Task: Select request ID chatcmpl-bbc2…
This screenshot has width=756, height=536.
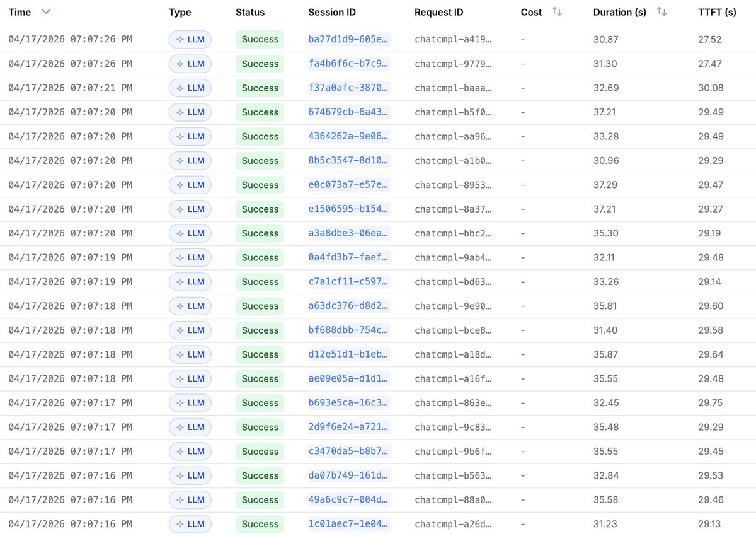Action: (x=453, y=233)
